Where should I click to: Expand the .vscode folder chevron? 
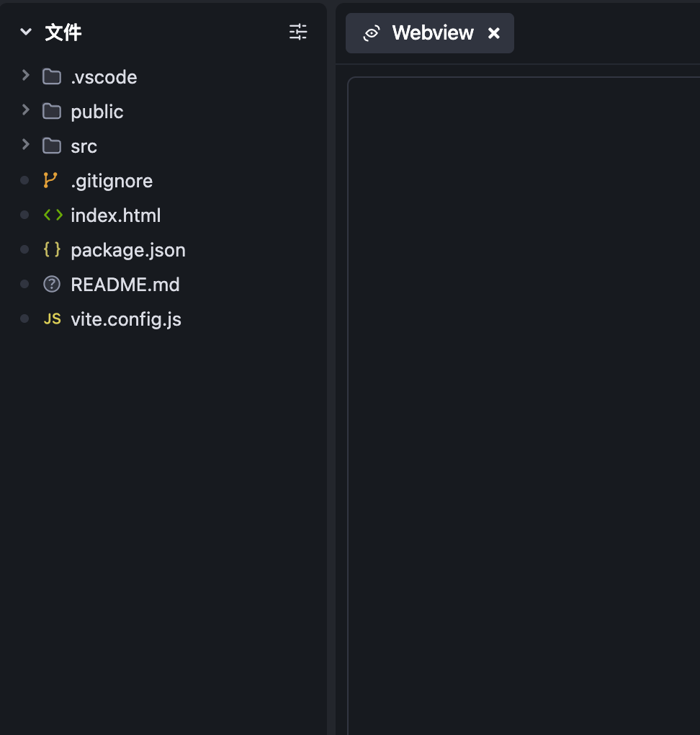(26, 76)
